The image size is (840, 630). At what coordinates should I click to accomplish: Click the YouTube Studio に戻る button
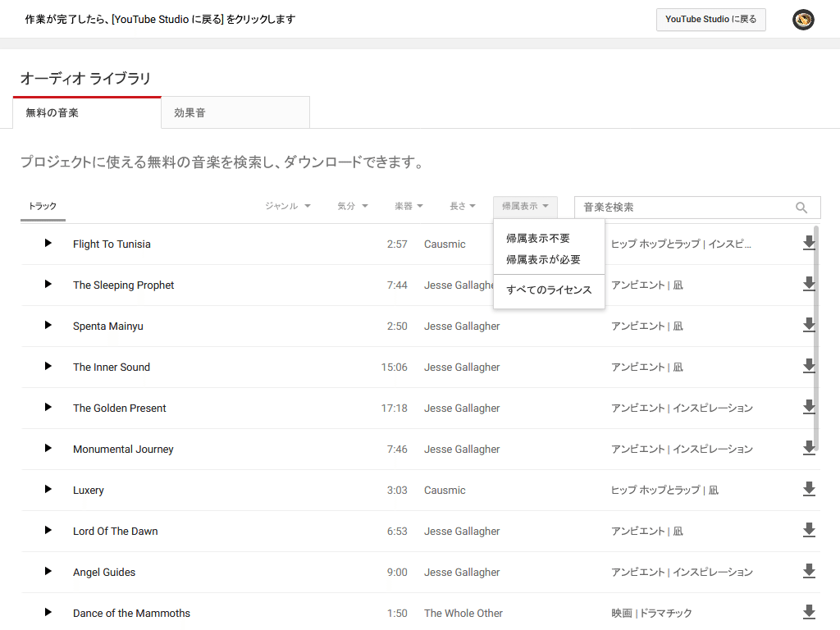[711, 20]
